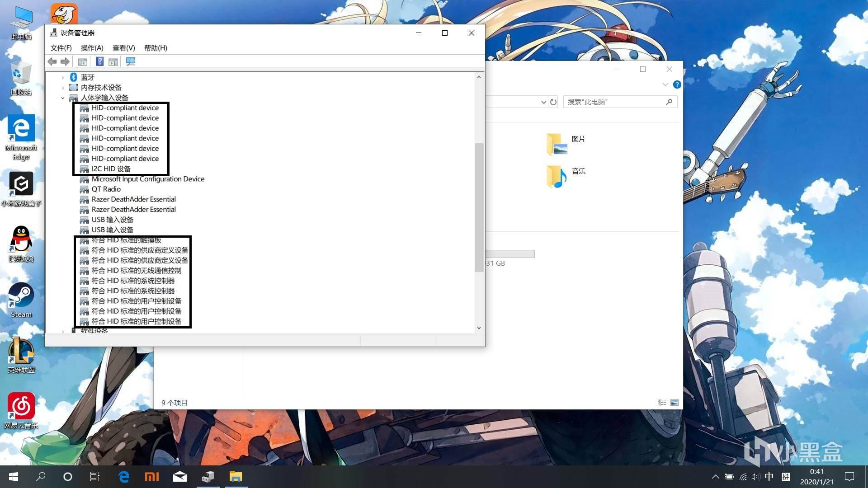Select the 网易云音乐 desktop shortcut
Image resolution: width=868 pixels, height=488 pixels.
21,411
